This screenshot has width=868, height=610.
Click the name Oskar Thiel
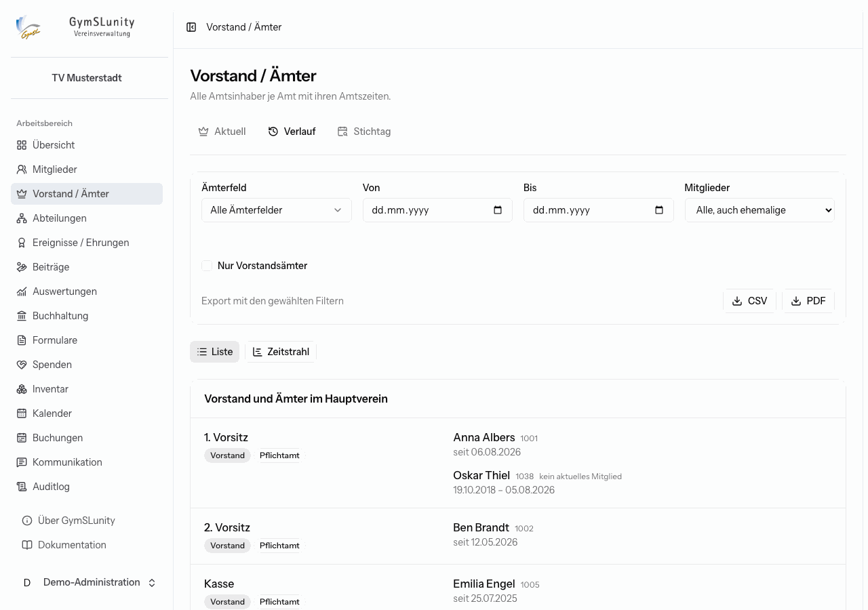click(x=481, y=475)
